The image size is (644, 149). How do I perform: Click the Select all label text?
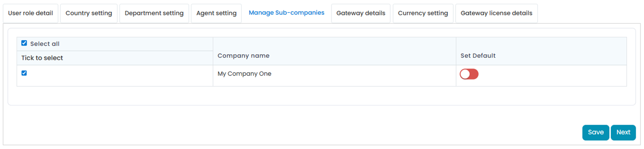(45, 44)
